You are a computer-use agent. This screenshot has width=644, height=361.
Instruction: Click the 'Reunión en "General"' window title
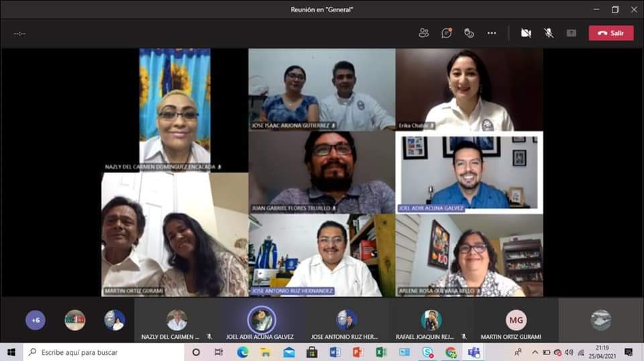[x=321, y=9]
